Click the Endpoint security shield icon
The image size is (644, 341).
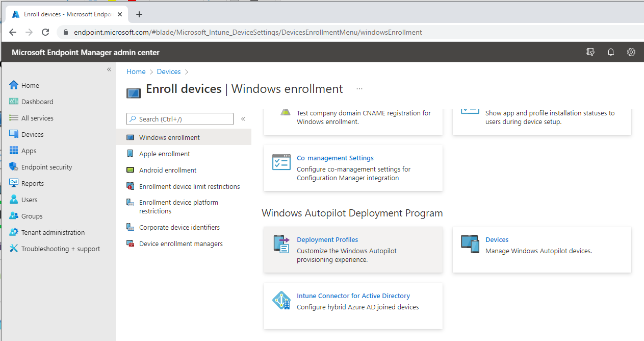(x=14, y=167)
